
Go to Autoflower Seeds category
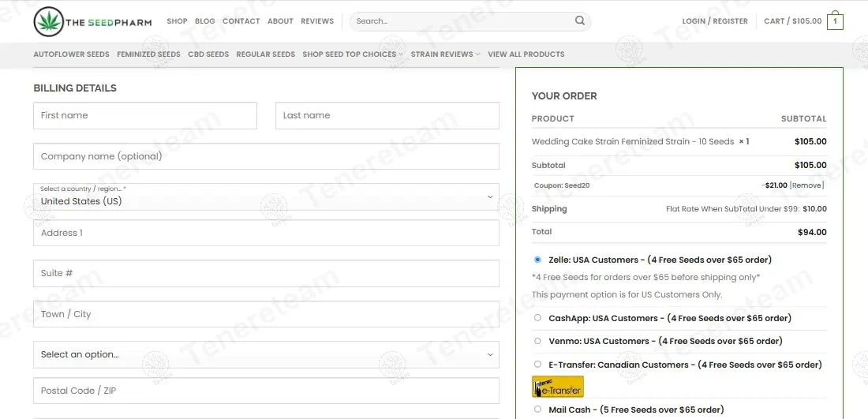tap(71, 54)
